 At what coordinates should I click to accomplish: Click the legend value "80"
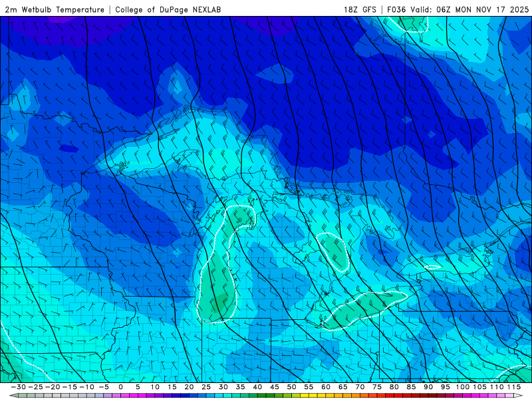tap(394, 387)
